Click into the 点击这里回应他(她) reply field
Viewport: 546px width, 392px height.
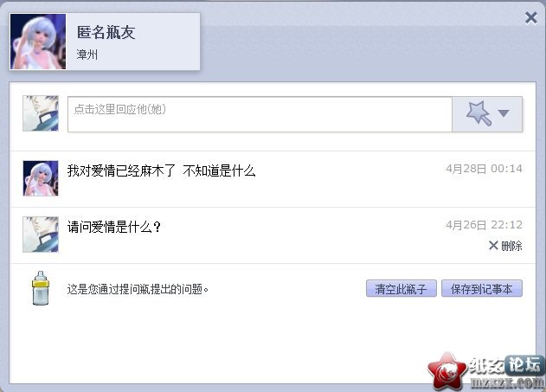pos(260,114)
